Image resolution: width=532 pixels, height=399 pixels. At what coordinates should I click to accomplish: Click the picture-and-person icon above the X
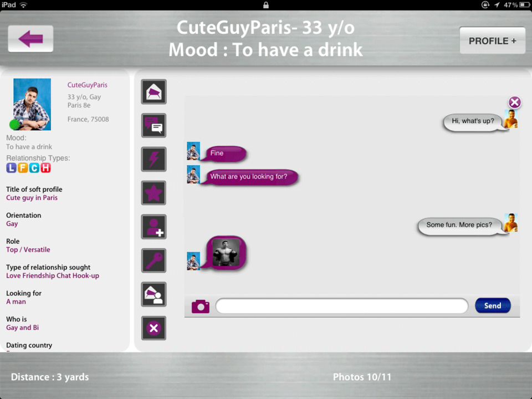pos(154,294)
